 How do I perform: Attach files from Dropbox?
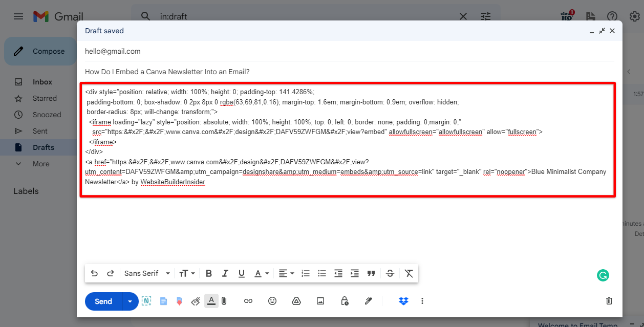click(403, 301)
